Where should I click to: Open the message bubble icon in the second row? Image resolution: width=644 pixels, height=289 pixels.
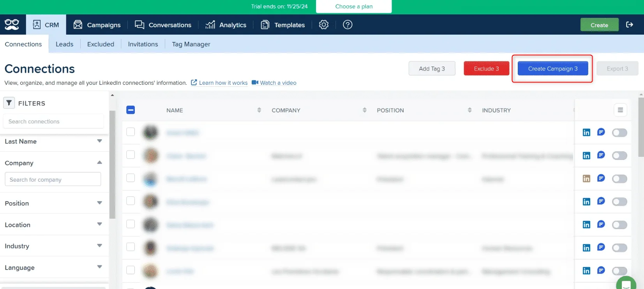[601, 155]
